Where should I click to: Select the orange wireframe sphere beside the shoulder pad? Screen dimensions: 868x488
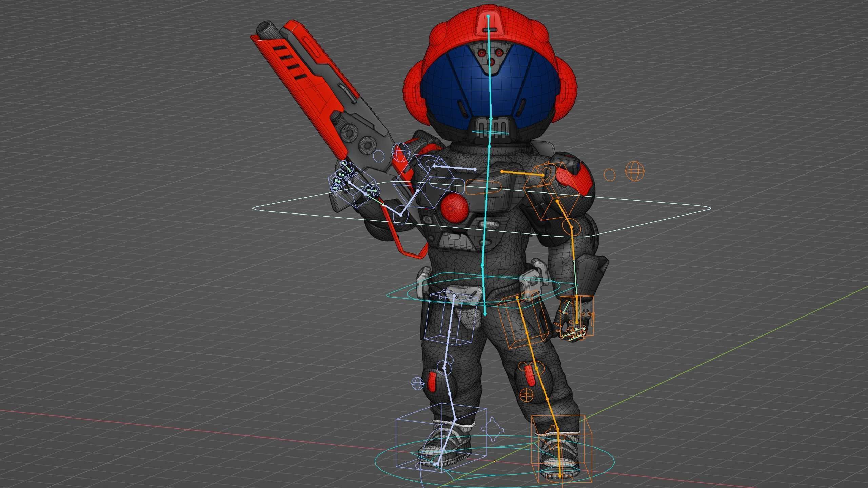coord(634,171)
